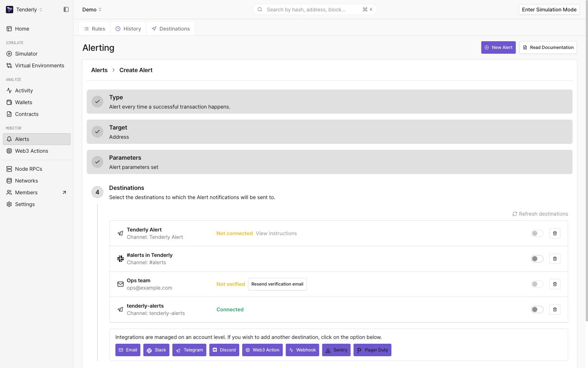Click the step 4 number badge

pyautogui.click(x=97, y=192)
